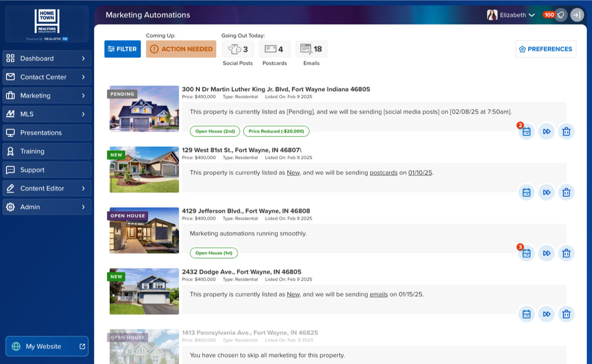
Task: Delete automations for 4129 Jefferson Blvd listing
Action: coord(566,253)
